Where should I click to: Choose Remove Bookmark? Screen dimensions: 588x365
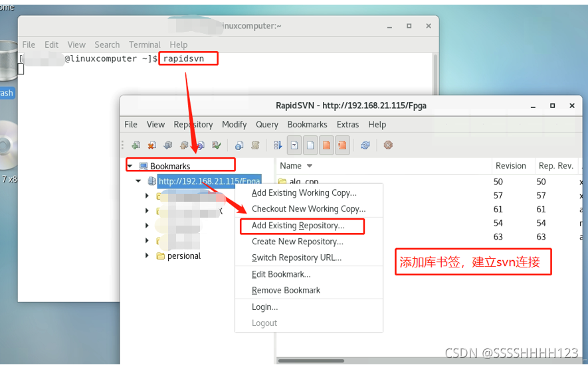[x=309, y=291]
